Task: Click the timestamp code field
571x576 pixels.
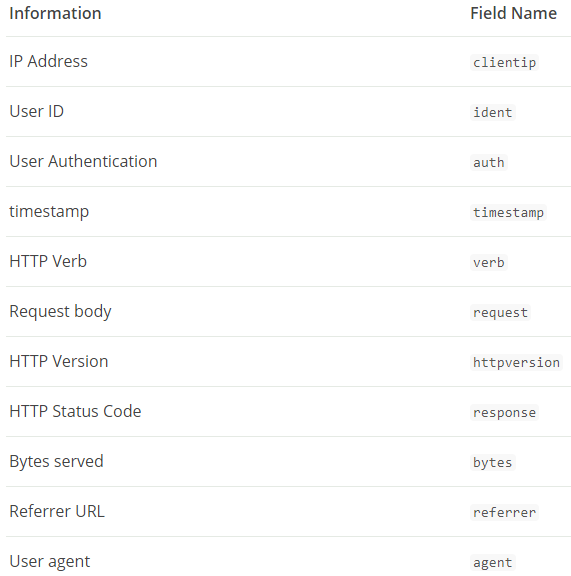Action: coord(508,212)
